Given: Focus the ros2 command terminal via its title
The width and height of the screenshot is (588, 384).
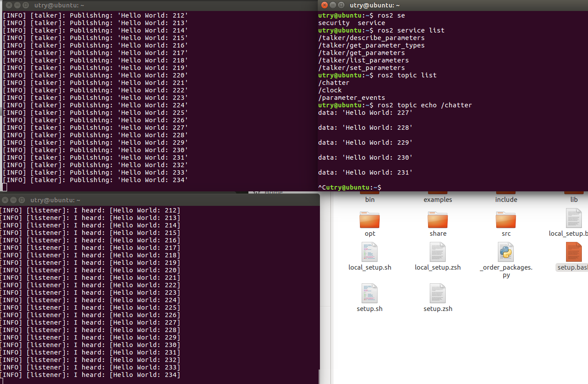Looking at the screenshot, I should pos(375,5).
